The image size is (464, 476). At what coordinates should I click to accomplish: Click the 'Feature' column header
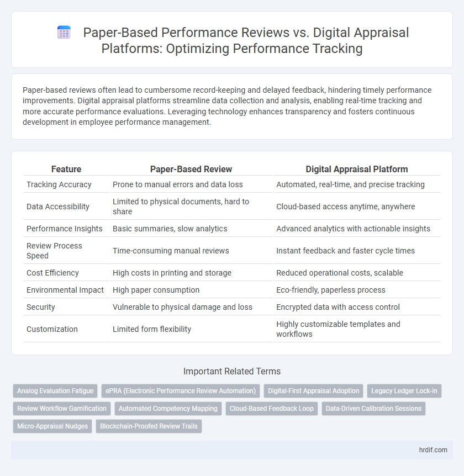pos(66,169)
